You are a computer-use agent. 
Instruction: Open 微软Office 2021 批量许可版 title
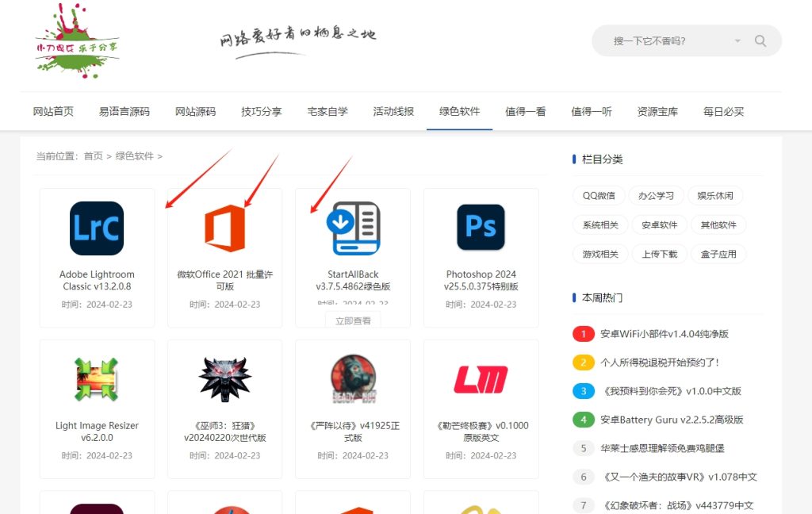pyautogui.click(x=224, y=280)
